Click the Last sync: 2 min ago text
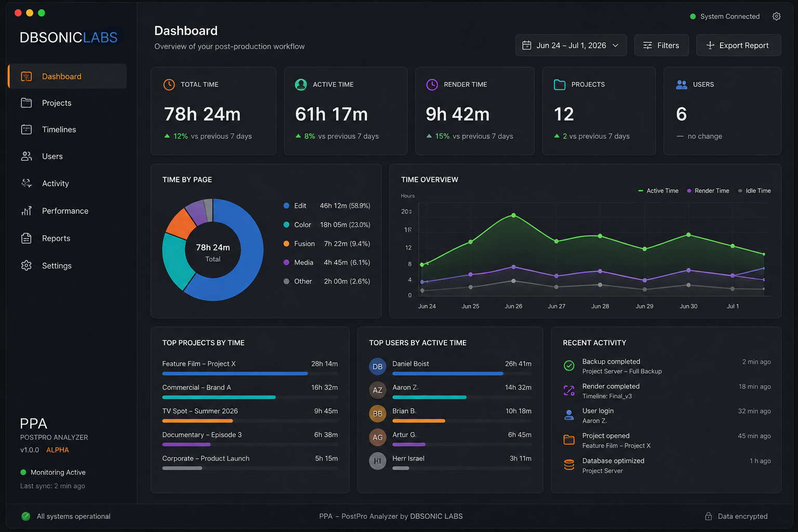The image size is (798, 532). [x=52, y=486]
